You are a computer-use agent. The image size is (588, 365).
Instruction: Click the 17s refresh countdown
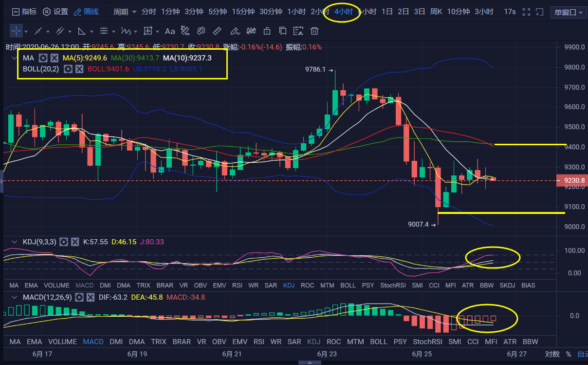[x=510, y=12]
